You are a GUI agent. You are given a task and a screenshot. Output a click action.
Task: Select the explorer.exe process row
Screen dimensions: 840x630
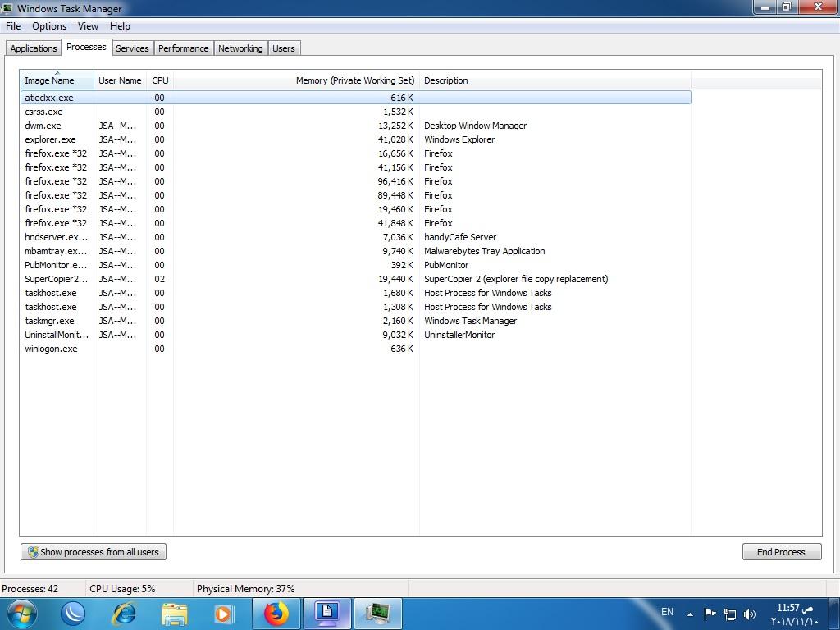pos(50,139)
